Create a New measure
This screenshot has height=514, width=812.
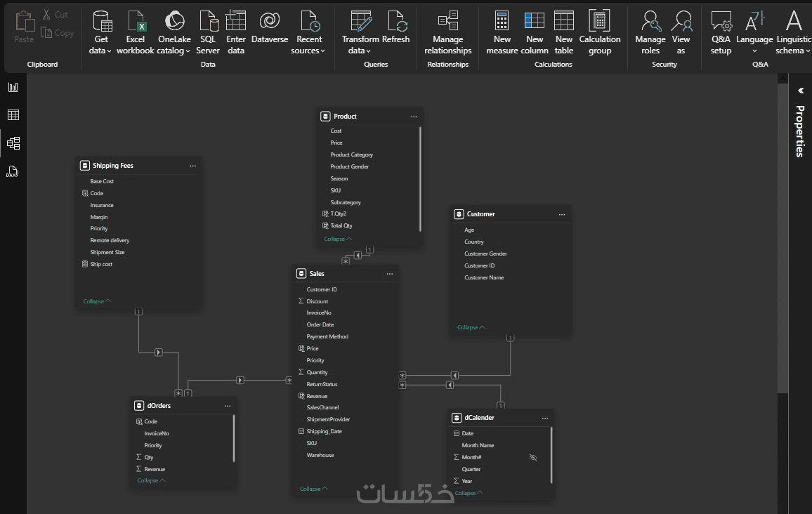click(502, 32)
